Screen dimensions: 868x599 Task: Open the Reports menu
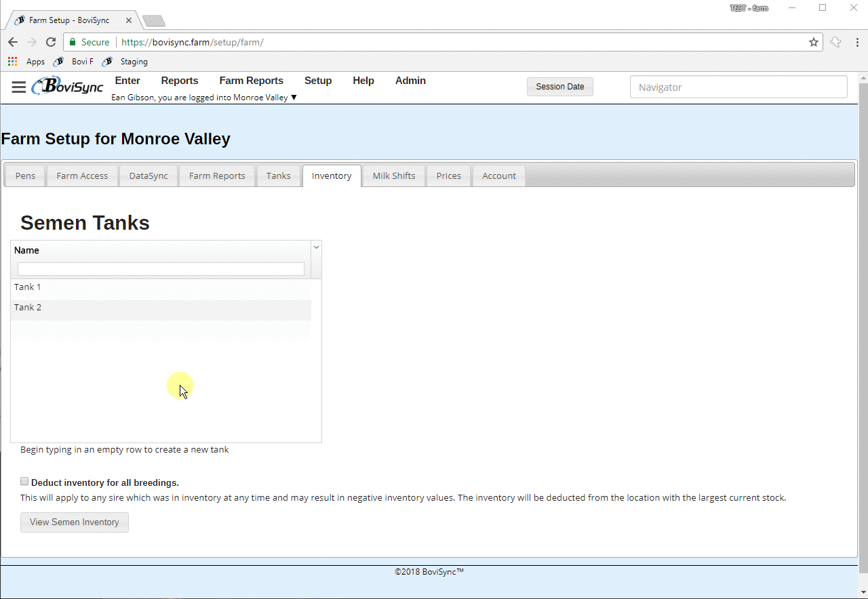coord(180,81)
